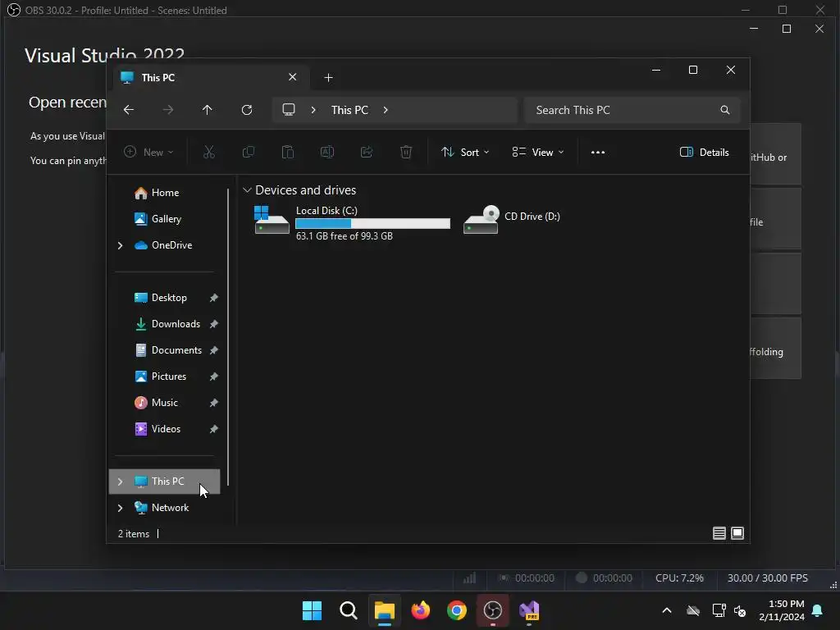Screen dimensions: 840x630
Task: Select Home in navigation pane
Action: coord(164,193)
